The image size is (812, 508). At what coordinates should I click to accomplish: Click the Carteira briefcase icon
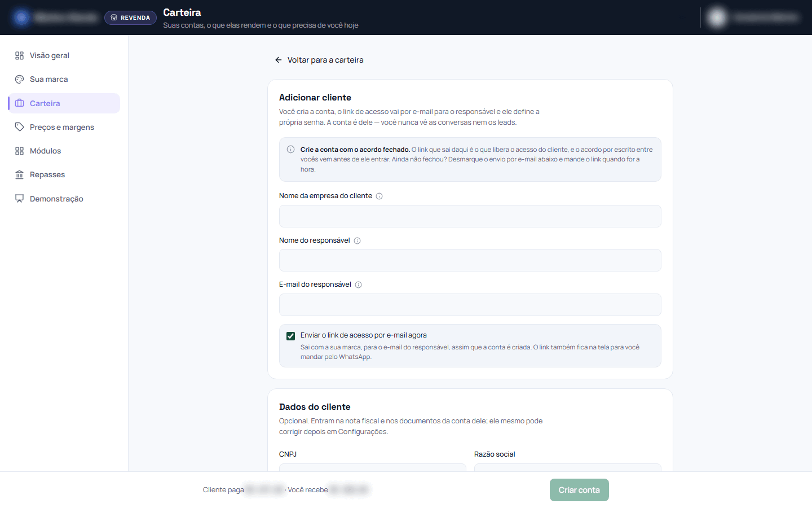19,103
